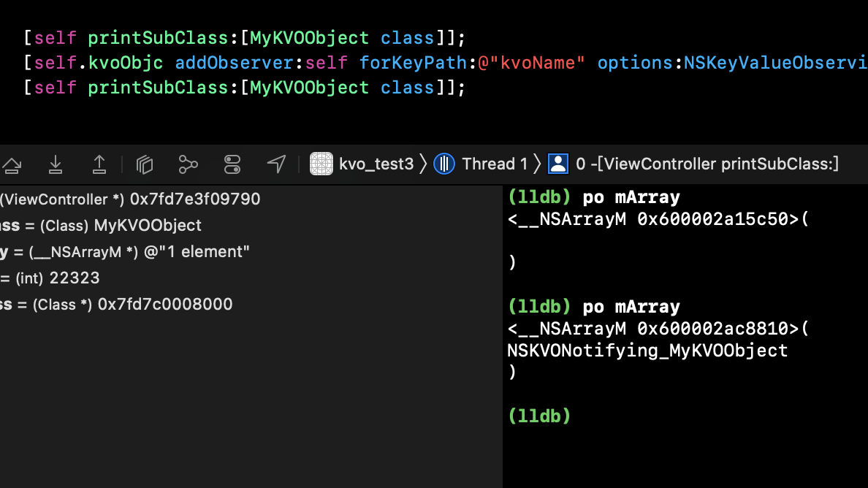Select the kvo_test3 process in jump bar

(376, 164)
